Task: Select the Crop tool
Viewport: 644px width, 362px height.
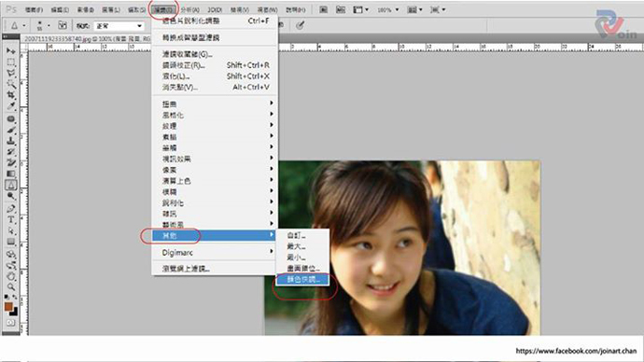Action: 11,95
